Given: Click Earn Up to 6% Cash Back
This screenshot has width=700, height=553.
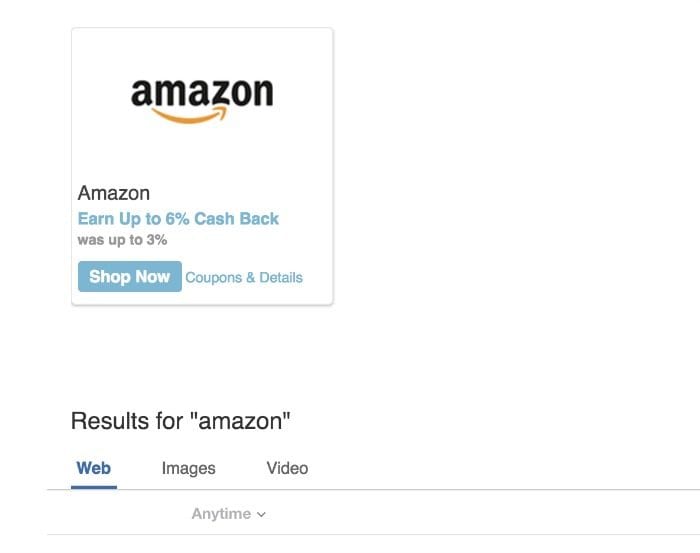Looking at the screenshot, I should coord(178,219).
